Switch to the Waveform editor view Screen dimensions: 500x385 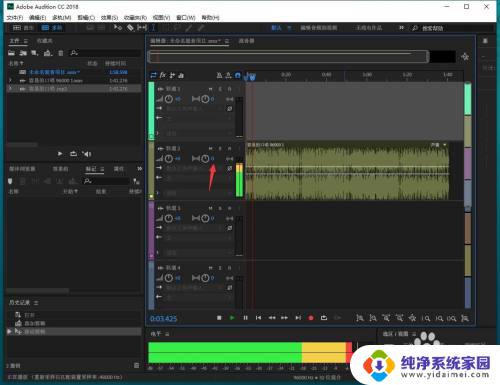pos(23,28)
